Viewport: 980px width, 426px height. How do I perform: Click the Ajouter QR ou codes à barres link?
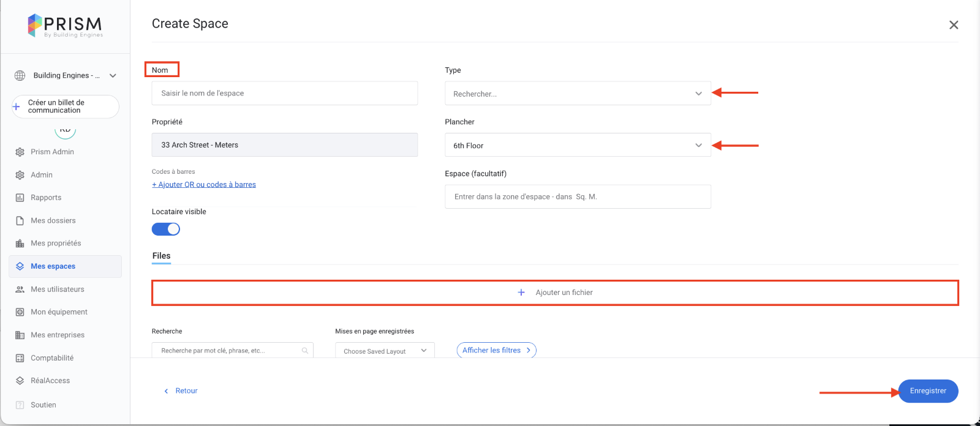click(x=204, y=185)
